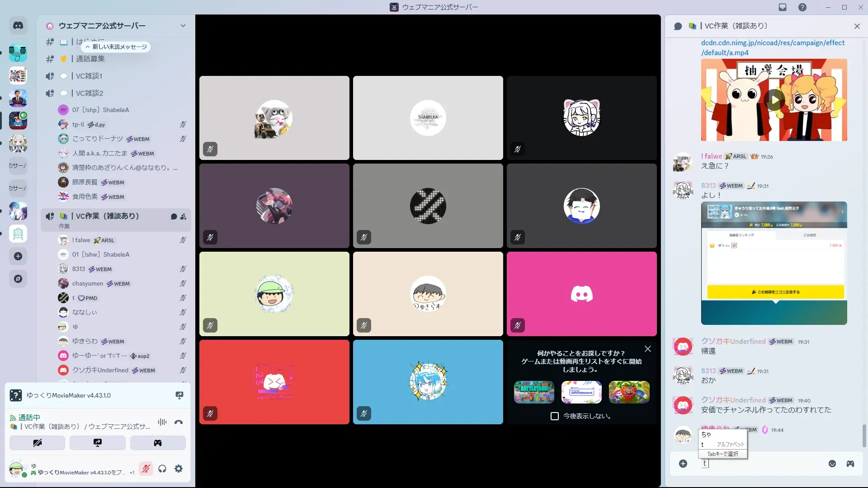868x488 pixels.
Task: Open upload plus menu in message box
Action: pos(683,464)
